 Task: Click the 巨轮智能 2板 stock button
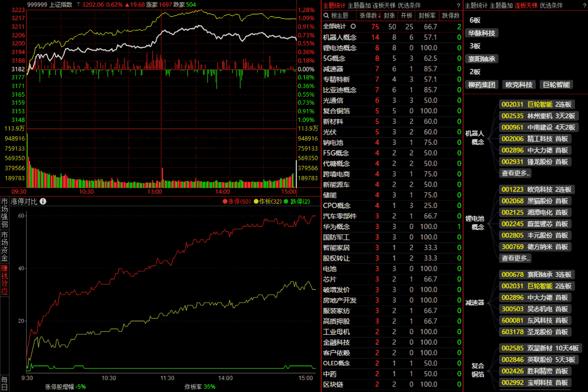pyautogui.click(x=556, y=85)
